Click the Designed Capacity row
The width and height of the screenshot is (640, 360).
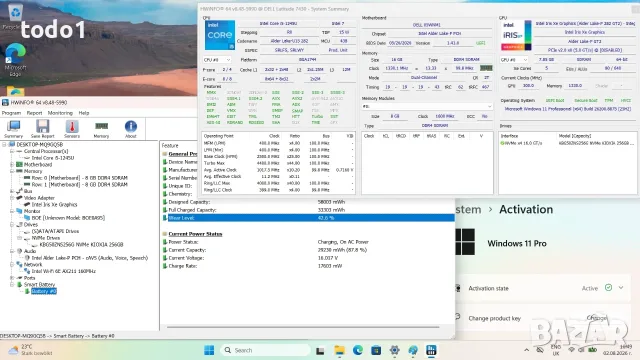click(x=308, y=202)
